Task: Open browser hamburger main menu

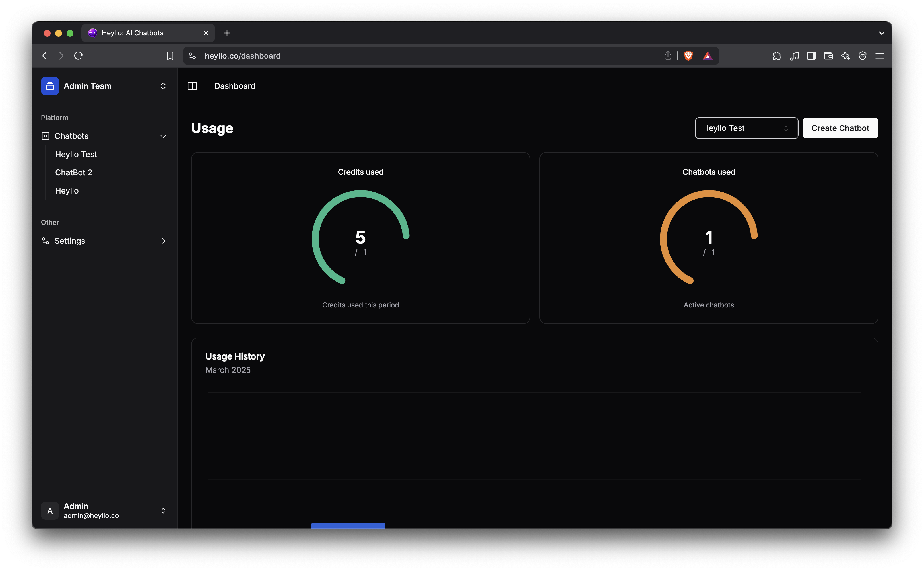Action: 879,56
